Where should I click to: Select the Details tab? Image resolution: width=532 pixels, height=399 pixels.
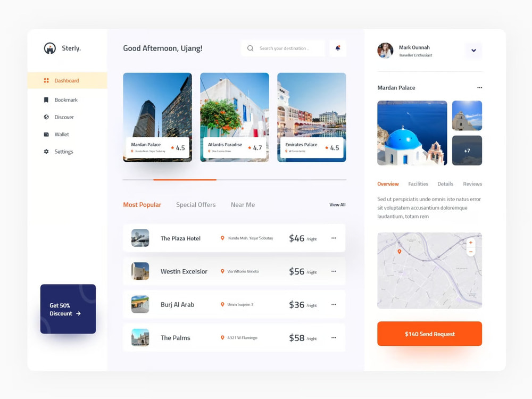pos(445,184)
